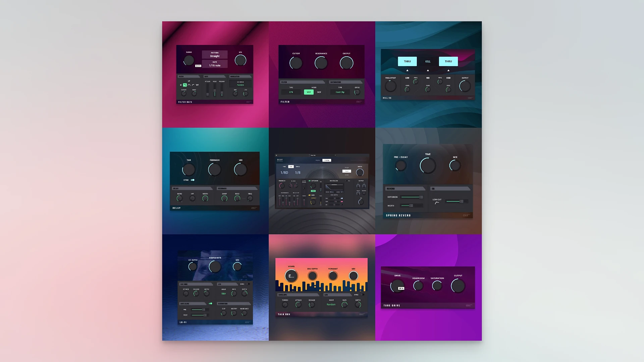Click the low cut curve icon in Spring Reverb

(437, 203)
